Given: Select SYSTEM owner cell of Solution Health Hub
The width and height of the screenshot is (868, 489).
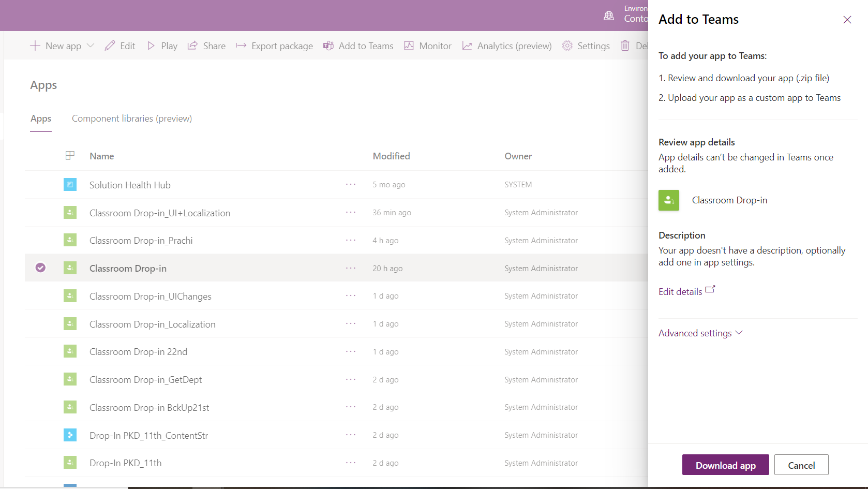Looking at the screenshot, I should (518, 185).
